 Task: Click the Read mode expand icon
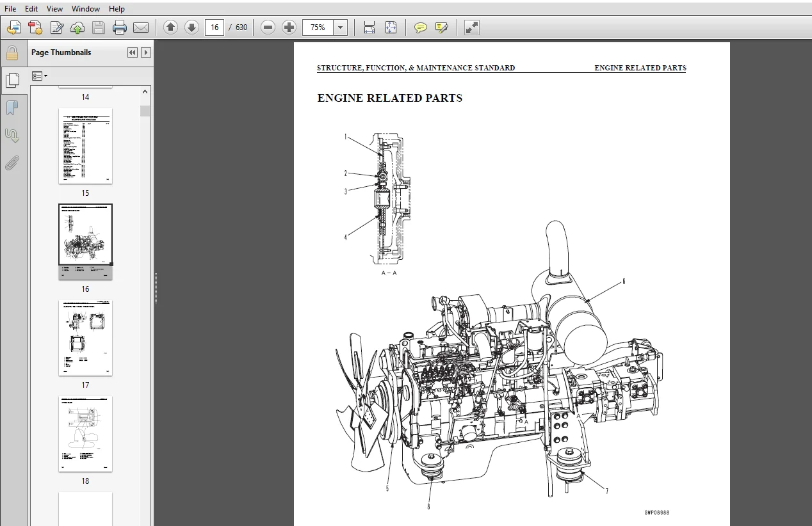click(472, 28)
